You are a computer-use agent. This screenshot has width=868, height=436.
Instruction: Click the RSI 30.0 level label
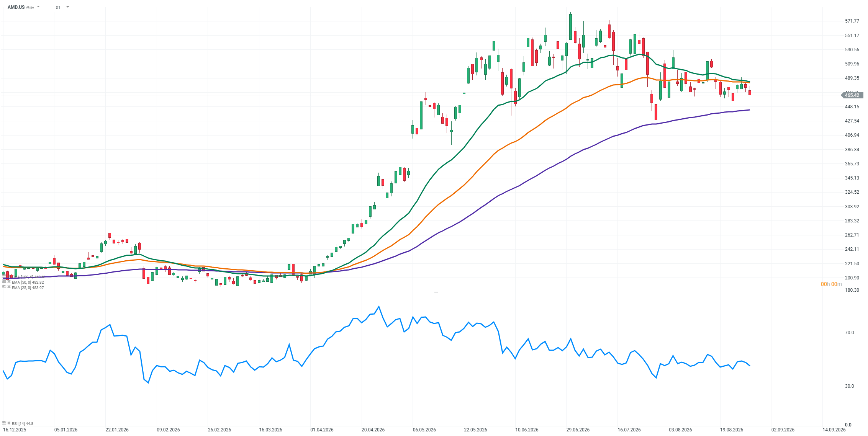pos(849,386)
